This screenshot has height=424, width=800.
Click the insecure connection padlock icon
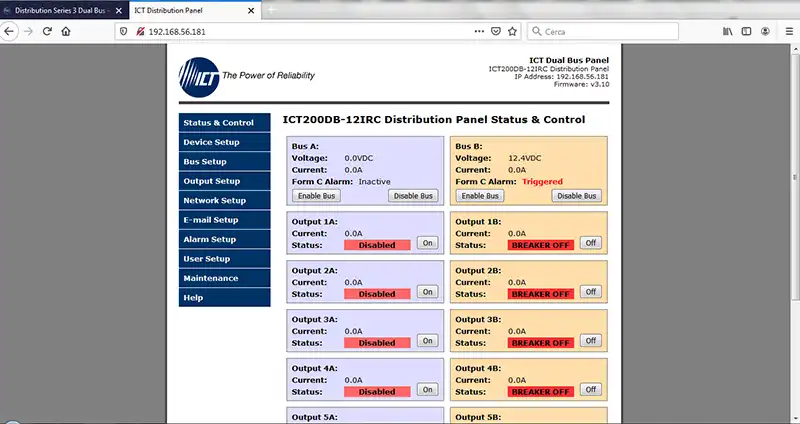point(140,31)
